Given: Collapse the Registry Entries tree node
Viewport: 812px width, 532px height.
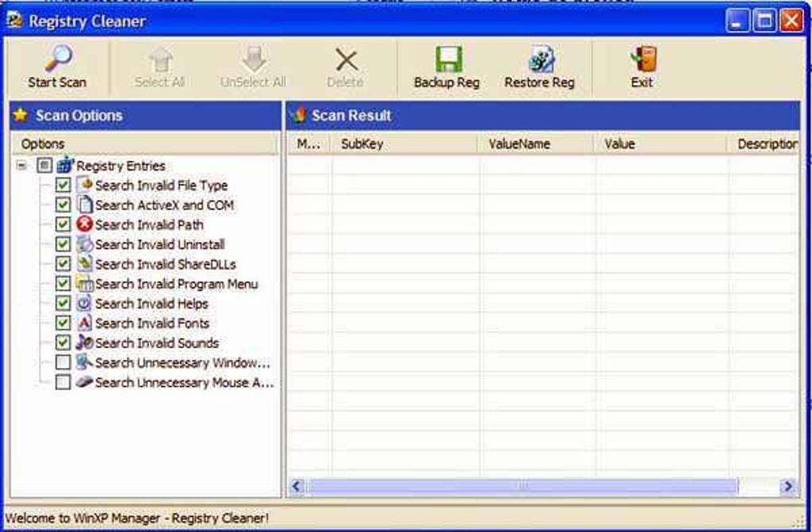Looking at the screenshot, I should [21, 166].
